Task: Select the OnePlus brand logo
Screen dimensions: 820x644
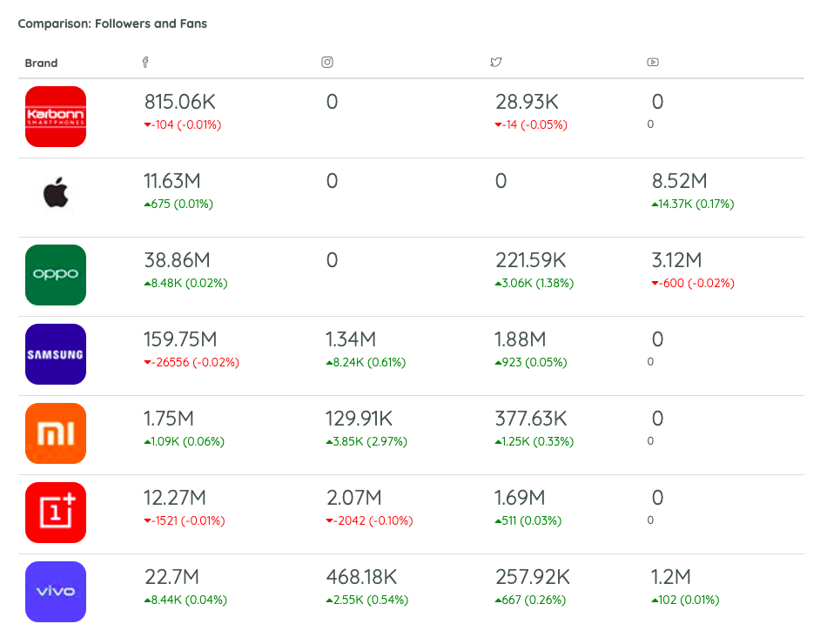Action: 56,513
